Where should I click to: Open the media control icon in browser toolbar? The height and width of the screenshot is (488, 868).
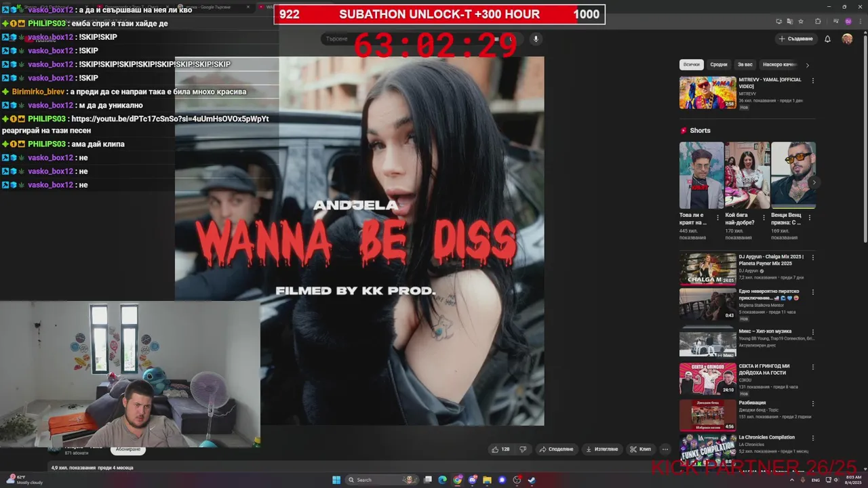click(x=835, y=21)
